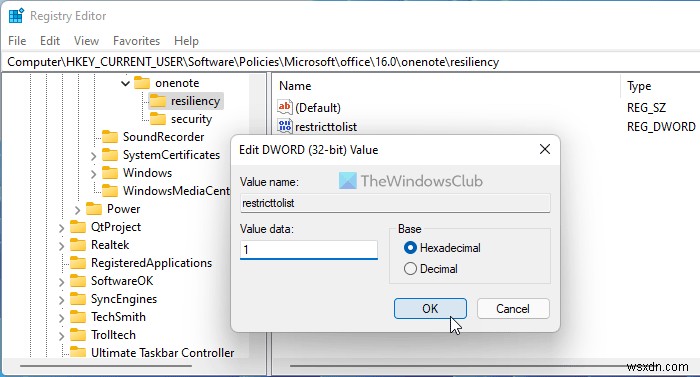Click the SoundRecorder folder icon
This screenshot has width=700, height=377.
point(110,137)
